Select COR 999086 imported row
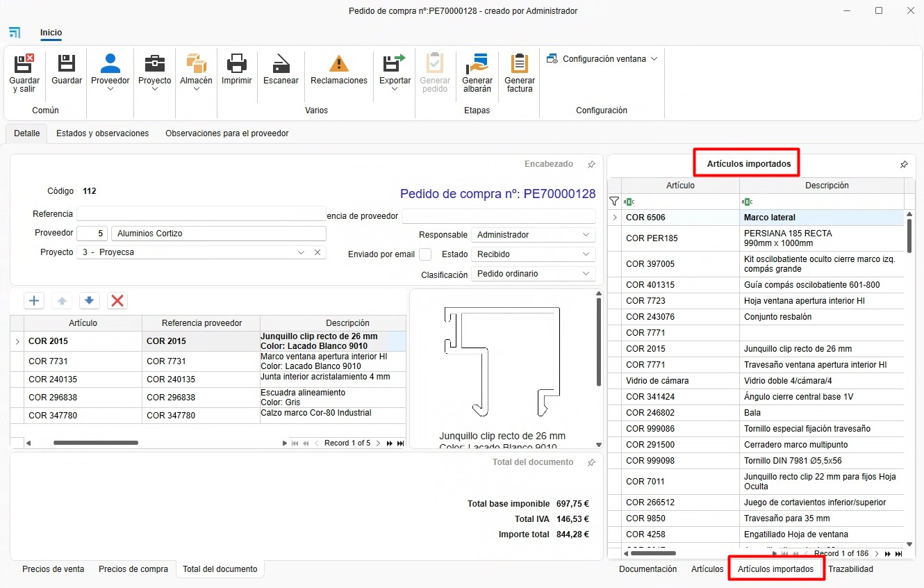Viewport: 924px width, 588px height. pos(756,429)
